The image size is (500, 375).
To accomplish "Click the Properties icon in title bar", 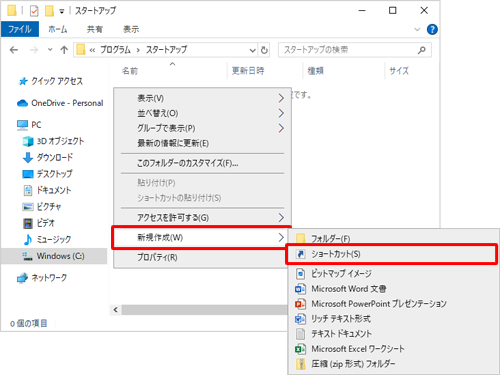I will click(34, 11).
